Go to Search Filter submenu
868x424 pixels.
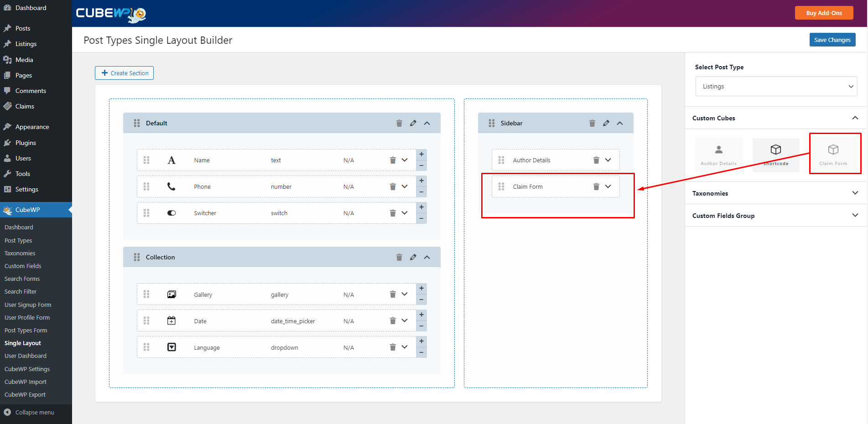pyautogui.click(x=21, y=291)
